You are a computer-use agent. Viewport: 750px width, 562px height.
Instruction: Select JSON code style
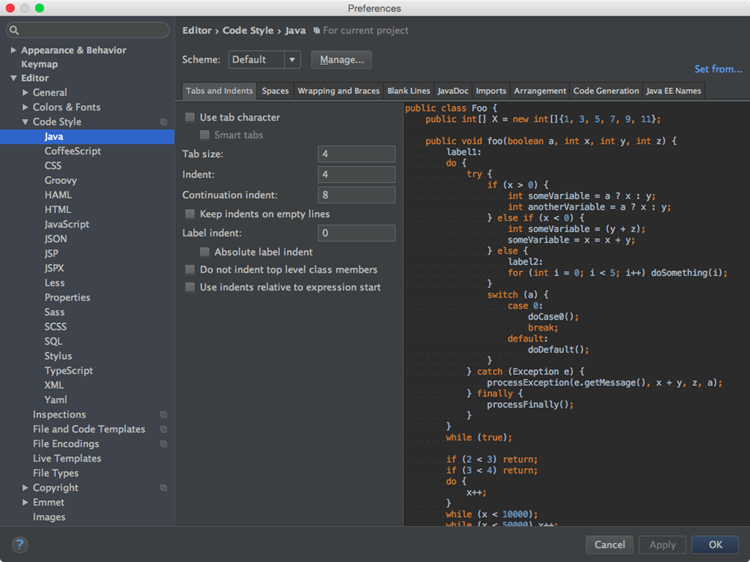pyautogui.click(x=55, y=239)
